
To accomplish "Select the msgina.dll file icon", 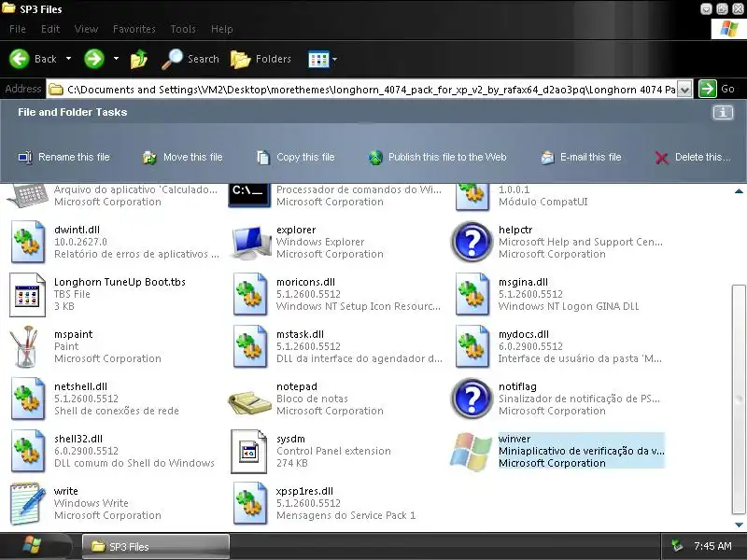I will pos(472,294).
